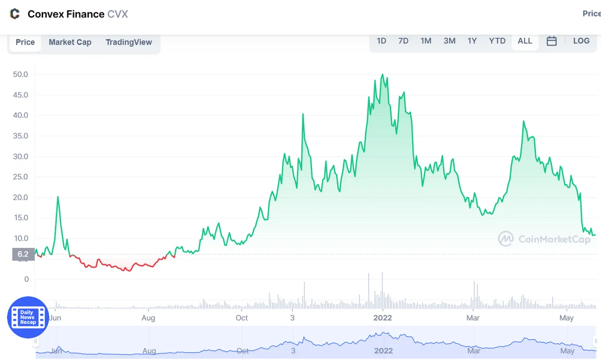Toggle the LOG scale option
The width and height of the screenshot is (601, 364).
tap(581, 41)
